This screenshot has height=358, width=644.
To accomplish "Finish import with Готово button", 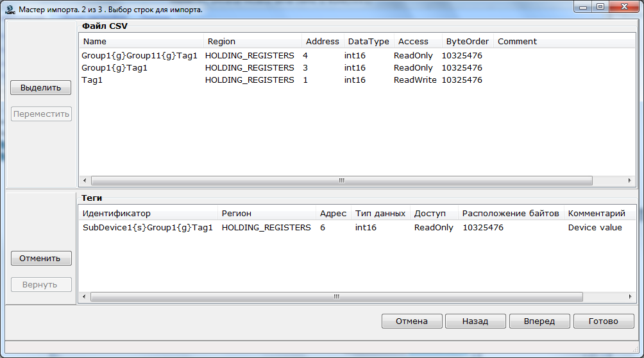I will 604,321.
